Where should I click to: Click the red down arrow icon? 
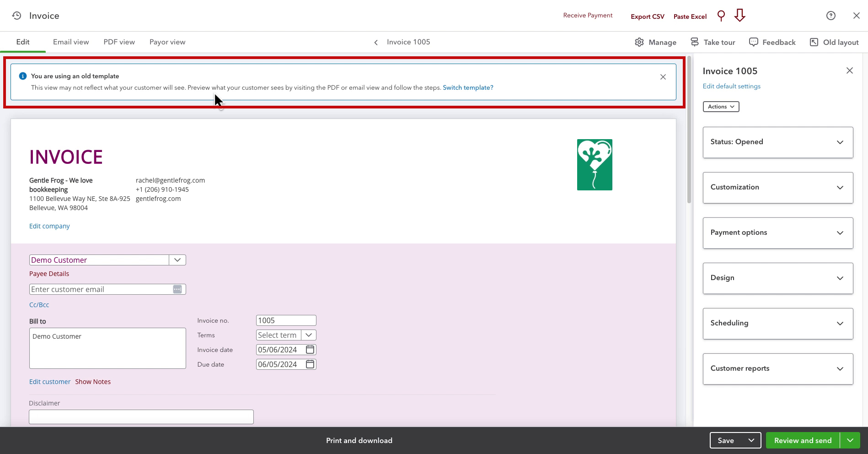(739, 16)
